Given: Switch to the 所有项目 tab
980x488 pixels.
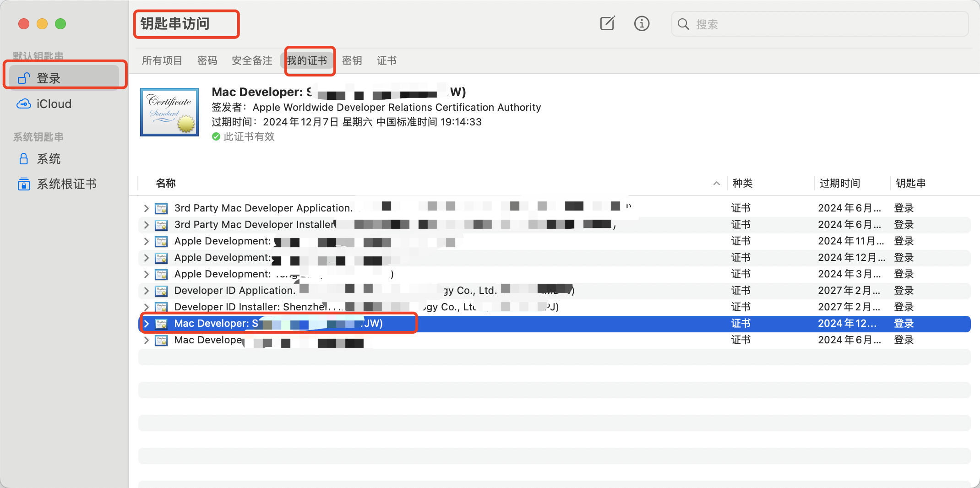Looking at the screenshot, I should click(x=162, y=60).
